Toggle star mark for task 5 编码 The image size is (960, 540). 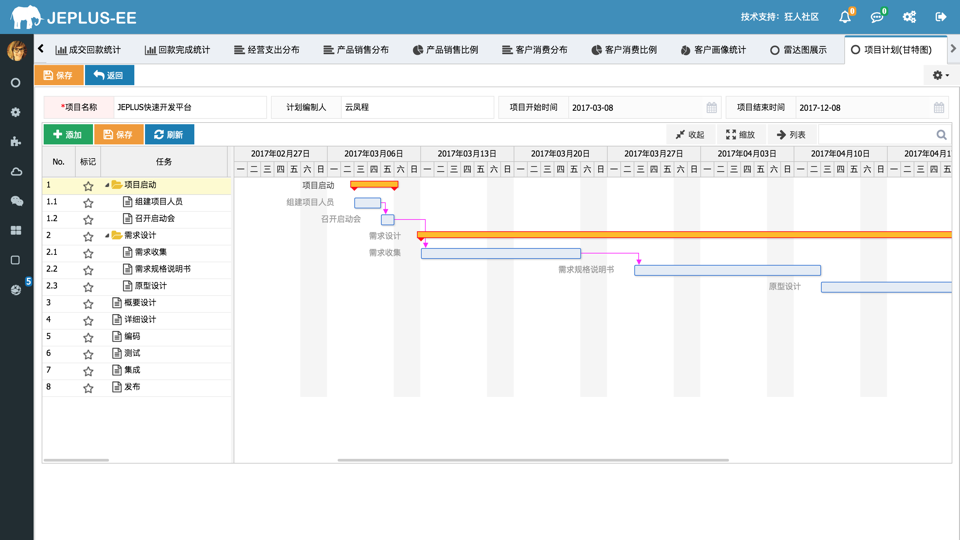88,337
